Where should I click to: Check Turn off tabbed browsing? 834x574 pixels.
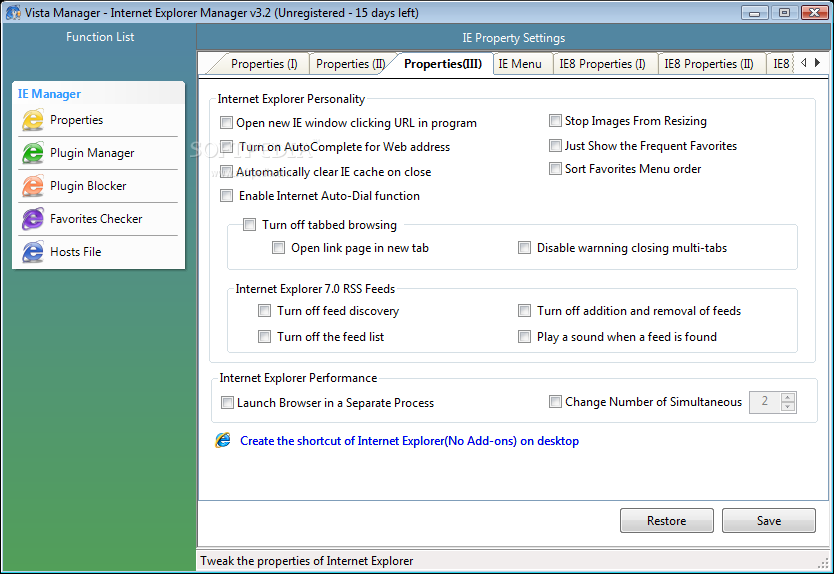[x=249, y=224]
